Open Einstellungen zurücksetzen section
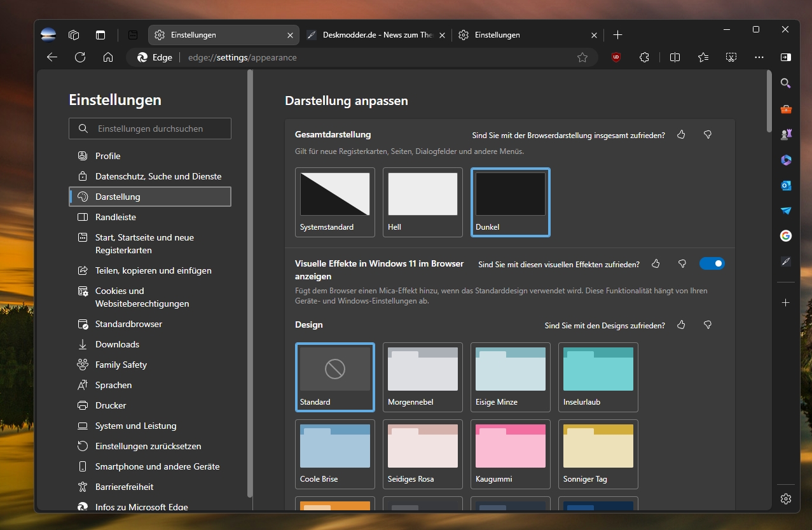The height and width of the screenshot is (530, 812). click(x=149, y=446)
